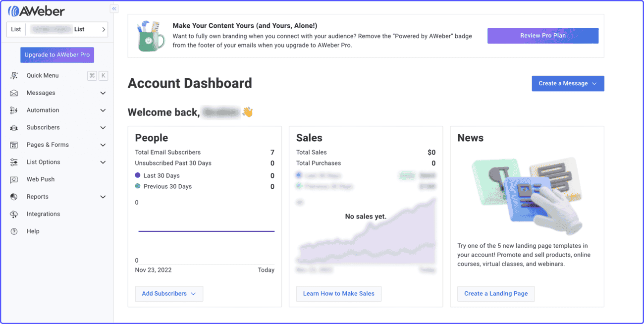Click Learn How to Make Sales
Image resolution: width=644 pixels, height=324 pixels.
click(x=339, y=294)
